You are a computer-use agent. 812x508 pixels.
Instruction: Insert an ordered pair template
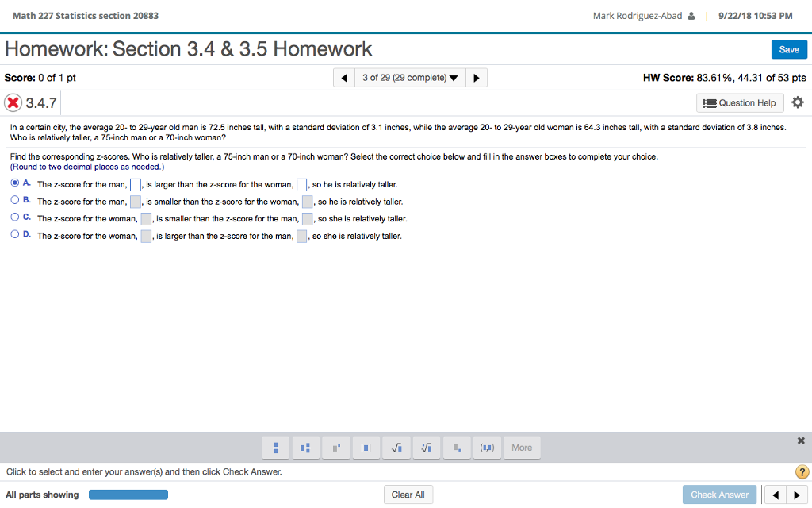(x=487, y=447)
